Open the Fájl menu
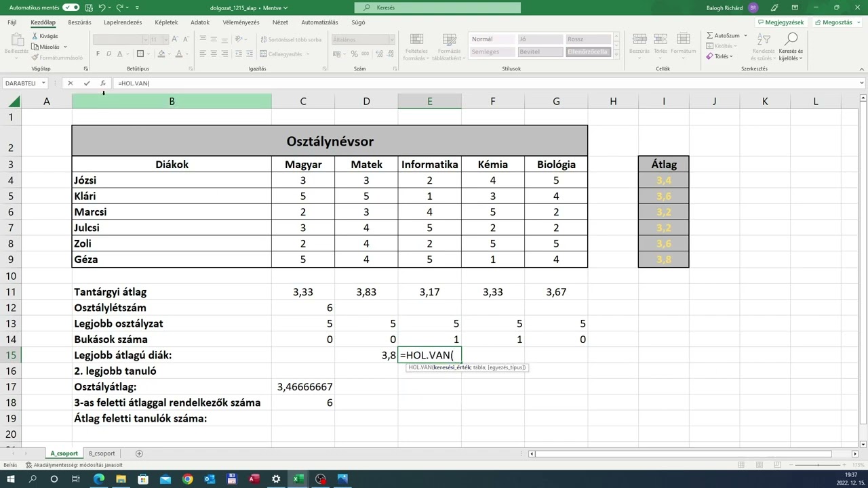 [12, 22]
